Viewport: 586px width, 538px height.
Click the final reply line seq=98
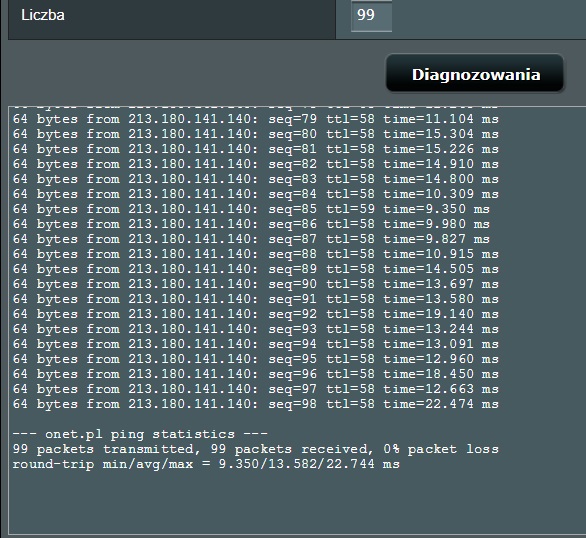[x=256, y=404]
